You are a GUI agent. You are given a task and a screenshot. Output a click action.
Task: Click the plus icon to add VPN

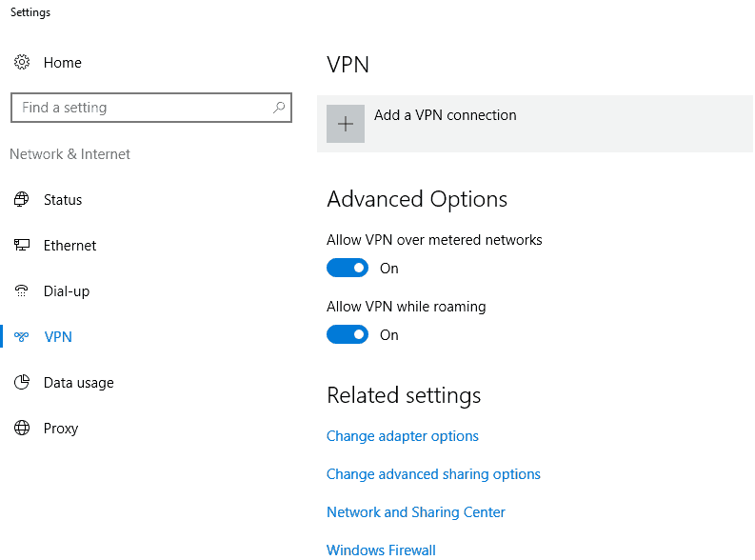tap(346, 124)
